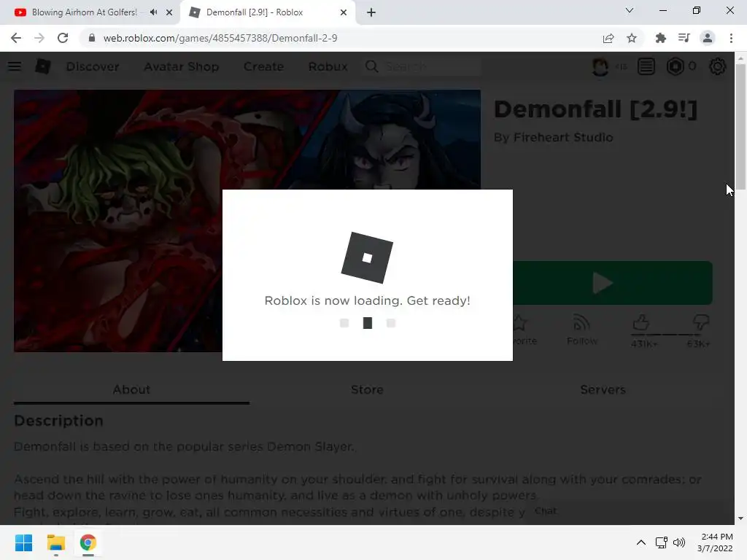Switch to the Servers tab
Screen dimensions: 747x560
[x=603, y=390]
